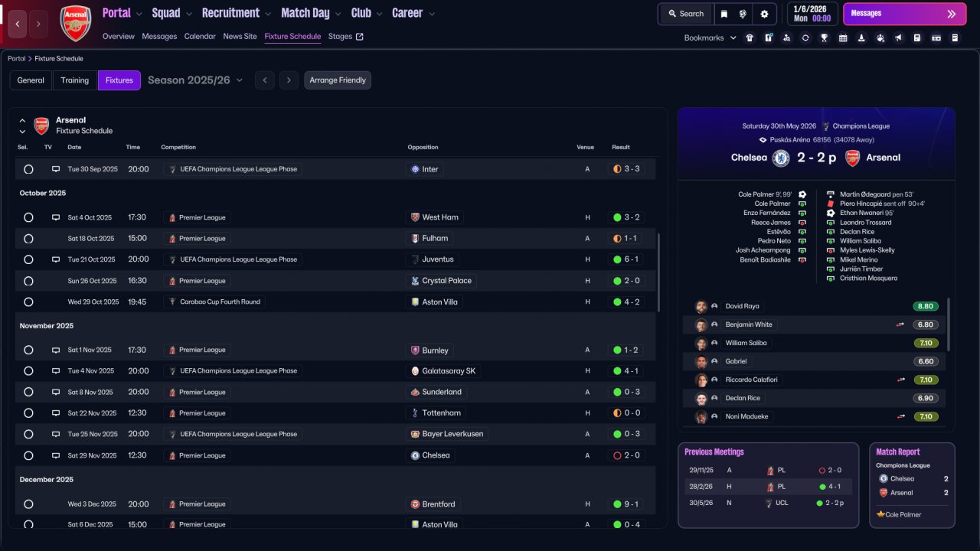Click the player ratings list scrollbar

click(949, 324)
